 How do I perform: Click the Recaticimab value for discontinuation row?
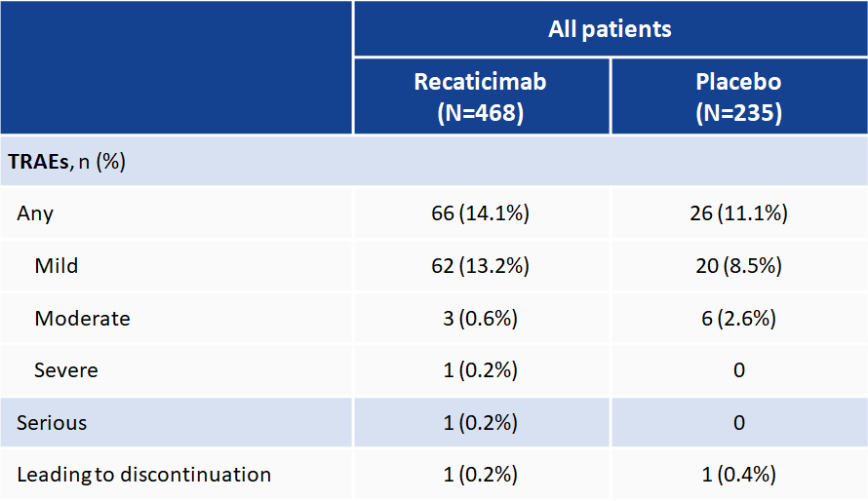point(480,476)
